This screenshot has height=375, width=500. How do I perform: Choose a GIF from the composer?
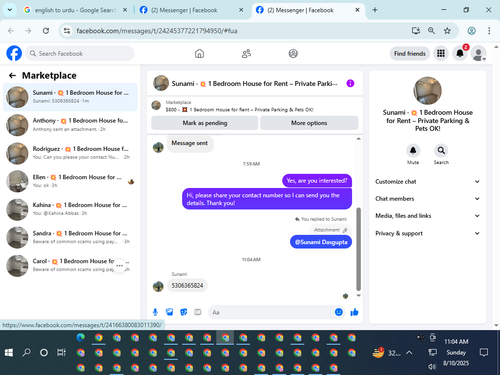[x=198, y=312]
